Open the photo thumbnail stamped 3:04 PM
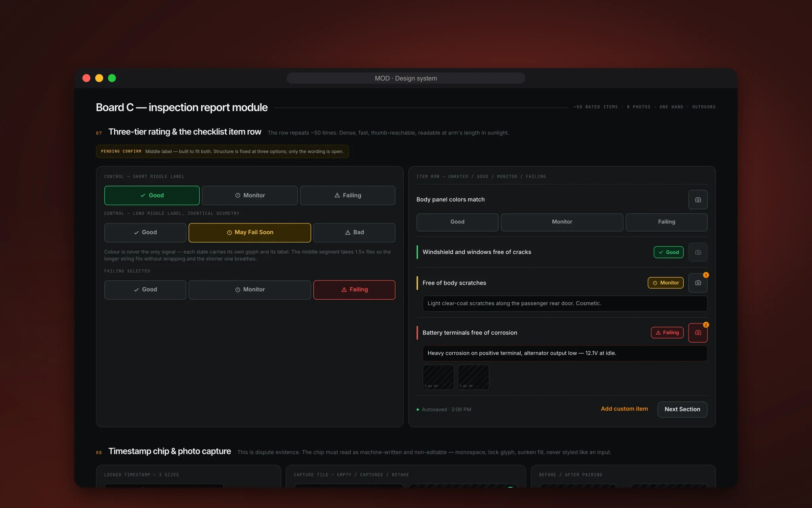The height and width of the screenshot is (508, 812). point(438,377)
